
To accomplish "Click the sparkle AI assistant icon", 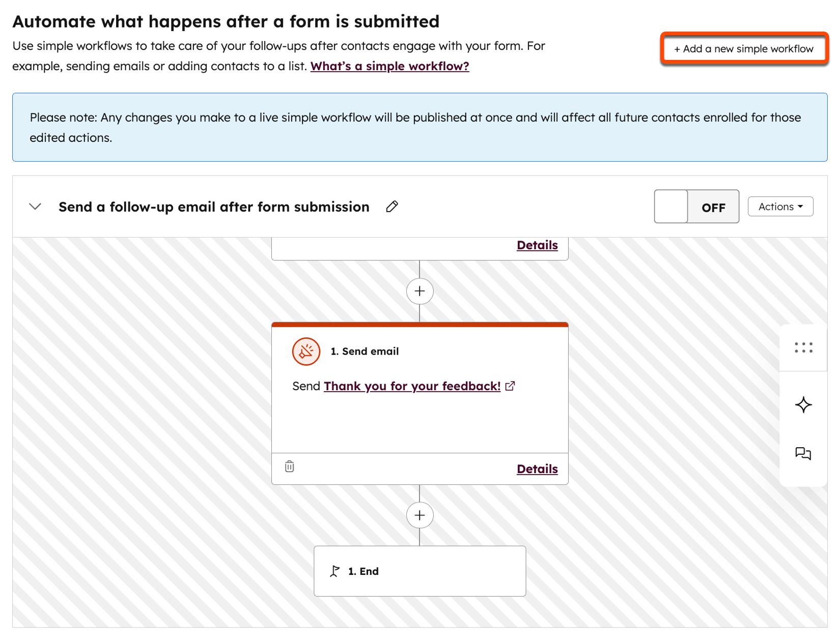I will tap(803, 405).
